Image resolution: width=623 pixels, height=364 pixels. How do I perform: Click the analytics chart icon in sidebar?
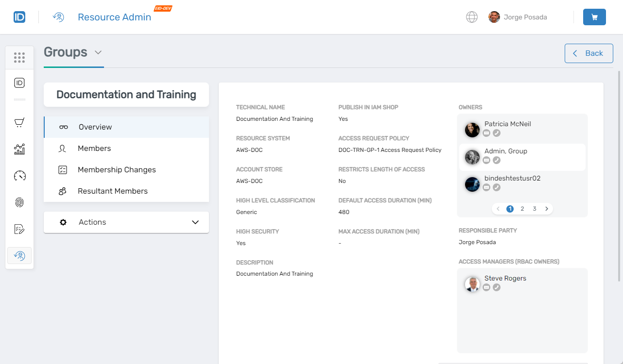(x=19, y=149)
